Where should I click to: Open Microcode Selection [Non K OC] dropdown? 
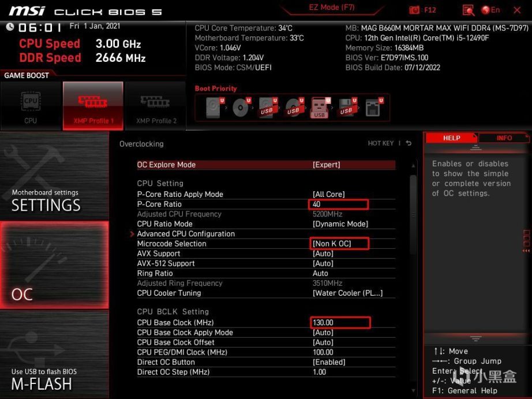pos(339,244)
